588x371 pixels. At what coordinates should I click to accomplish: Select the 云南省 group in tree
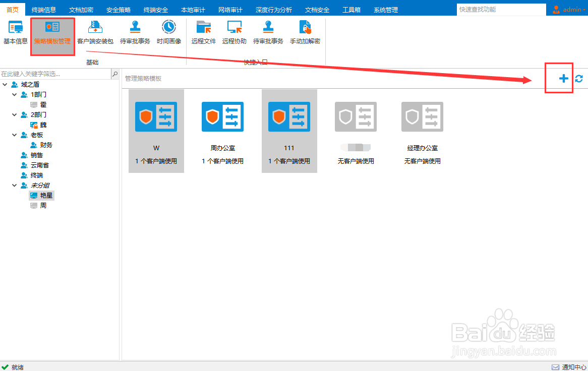pyautogui.click(x=35, y=165)
